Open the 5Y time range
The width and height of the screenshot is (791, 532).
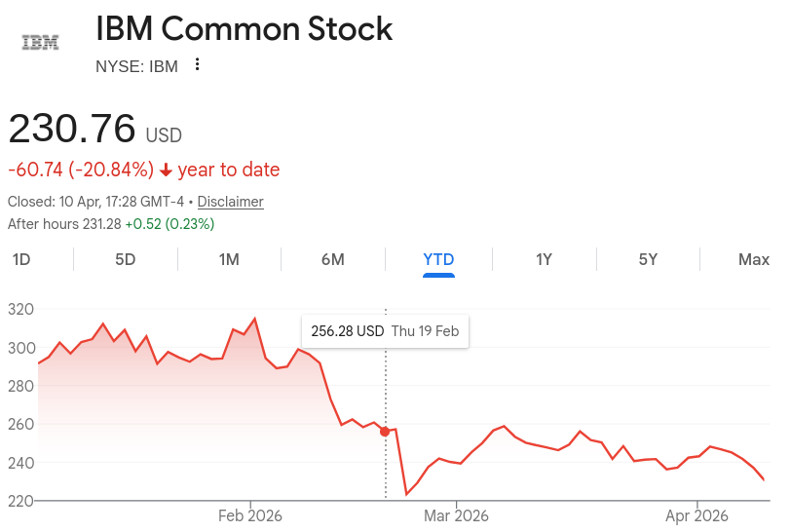648,259
